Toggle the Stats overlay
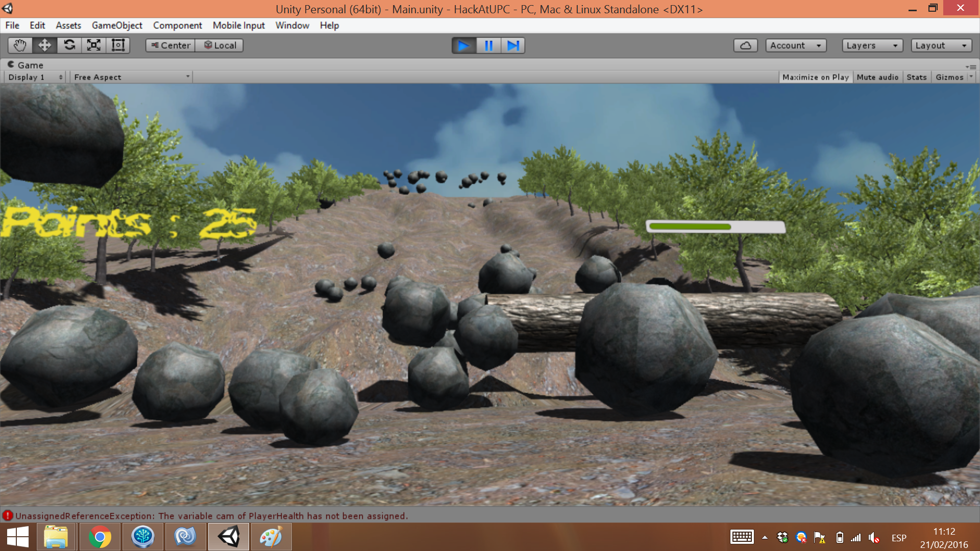Screen dimensions: 980x551 [x=916, y=77]
